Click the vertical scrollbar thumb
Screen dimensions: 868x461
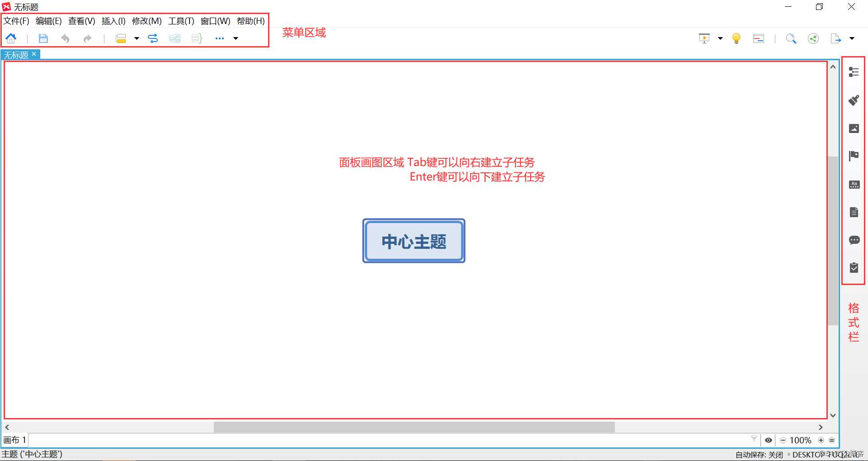pyautogui.click(x=833, y=241)
